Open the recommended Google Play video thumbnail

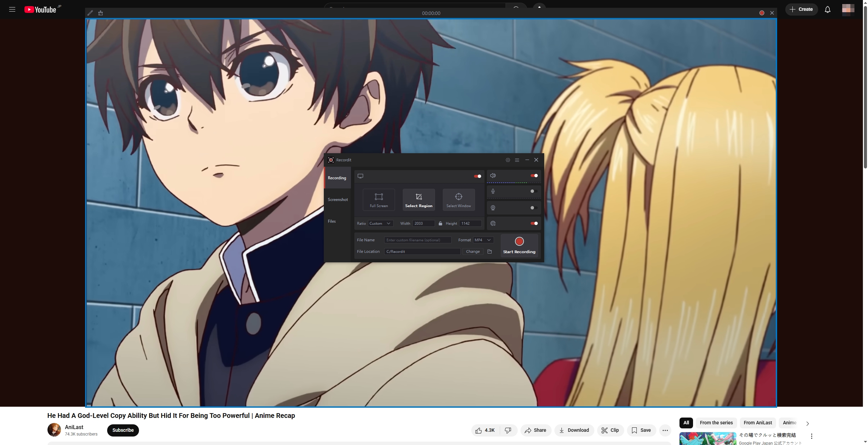(708, 439)
